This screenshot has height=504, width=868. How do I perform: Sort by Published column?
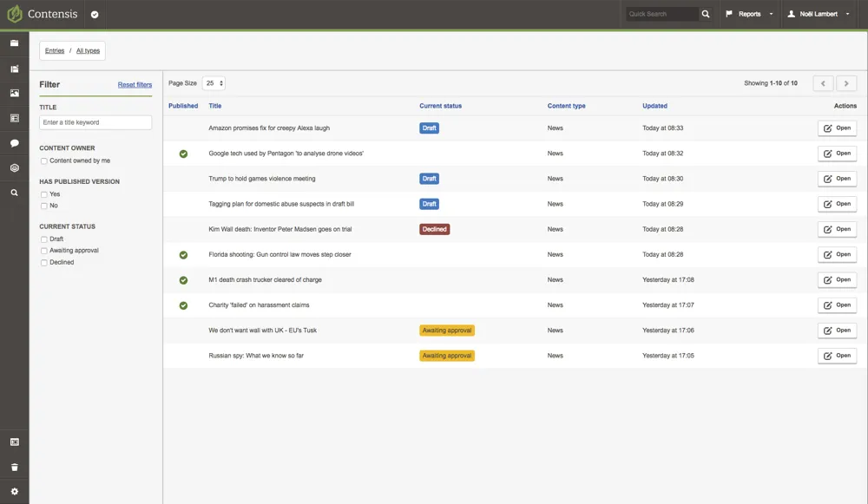[183, 106]
